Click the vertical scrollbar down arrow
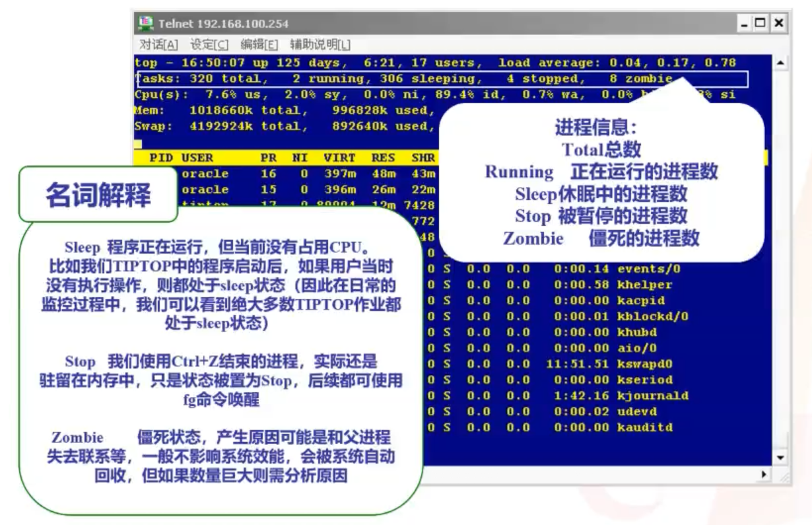 (x=781, y=458)
